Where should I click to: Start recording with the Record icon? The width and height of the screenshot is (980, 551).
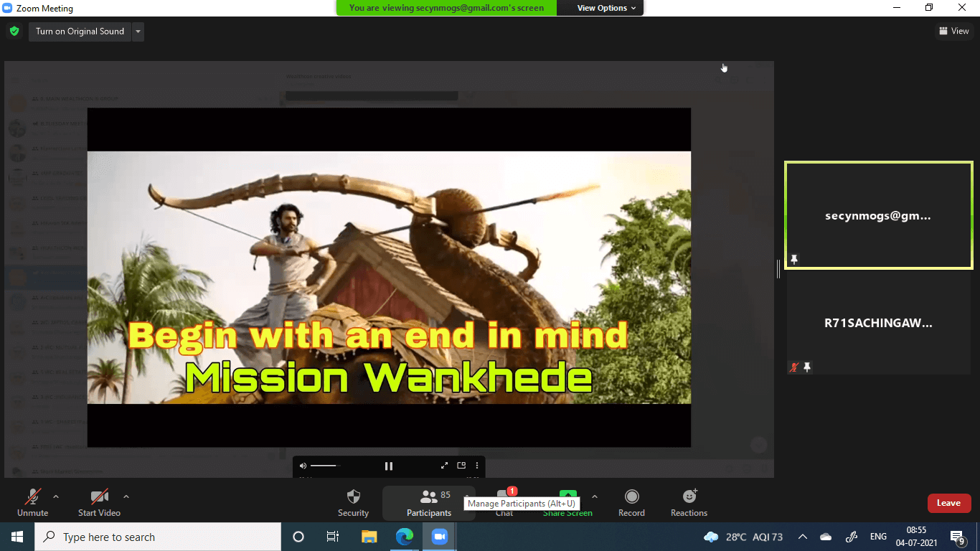(631, 502)
